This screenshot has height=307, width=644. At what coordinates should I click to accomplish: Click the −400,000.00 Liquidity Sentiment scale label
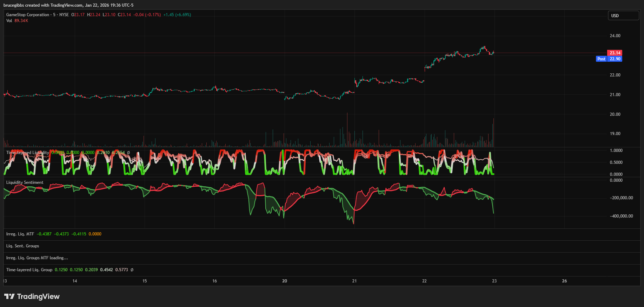coord(621,216)
